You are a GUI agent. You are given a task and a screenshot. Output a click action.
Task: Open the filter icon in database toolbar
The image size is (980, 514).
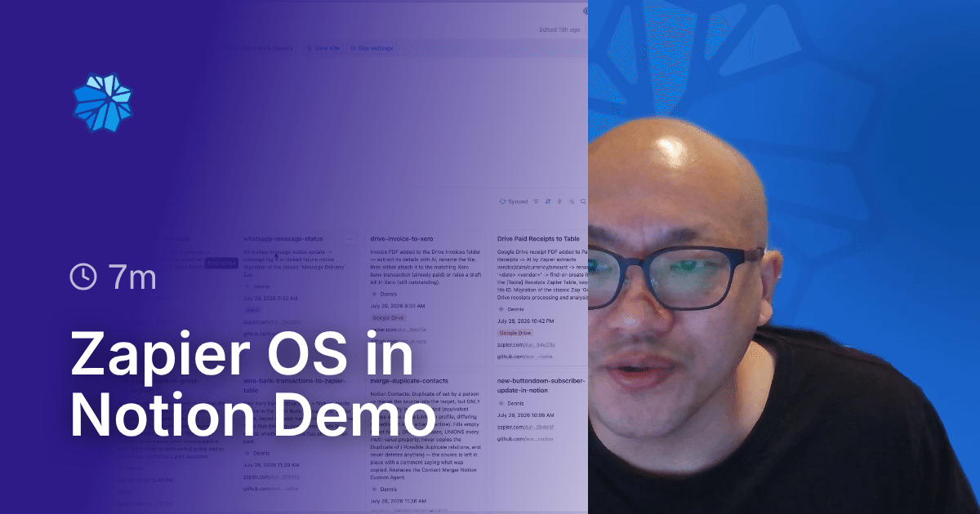click(536, 202)
